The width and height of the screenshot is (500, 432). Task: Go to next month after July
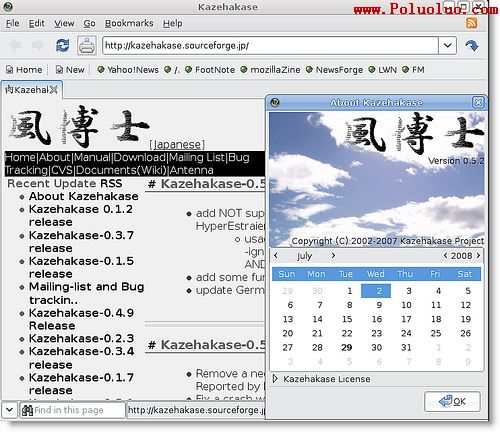333,256
